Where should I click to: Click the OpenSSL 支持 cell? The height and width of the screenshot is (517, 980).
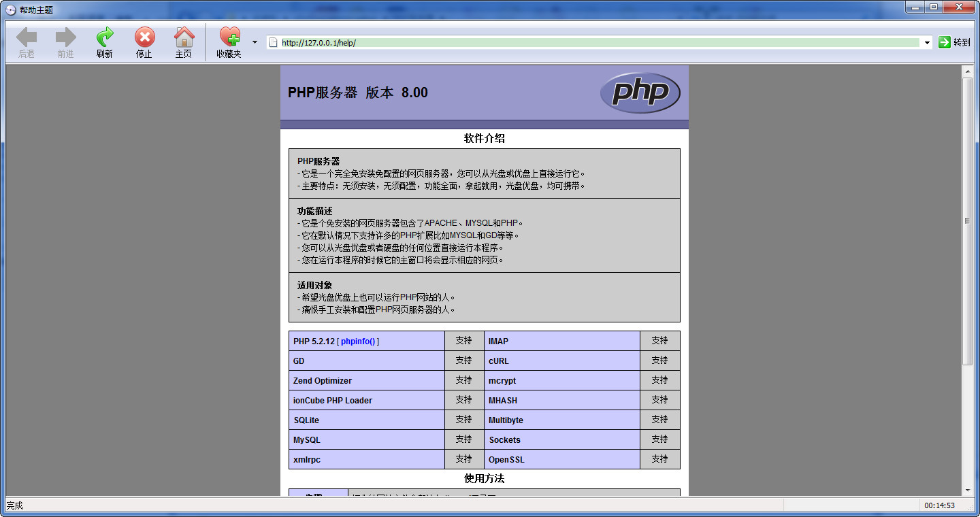click(659, 459)
